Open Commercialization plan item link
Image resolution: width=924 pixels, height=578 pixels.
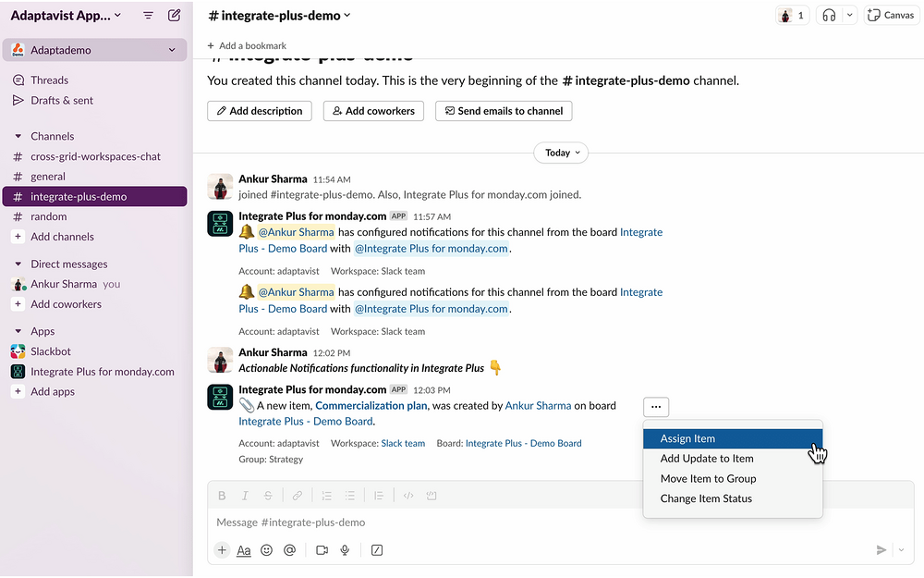point(371,406)
